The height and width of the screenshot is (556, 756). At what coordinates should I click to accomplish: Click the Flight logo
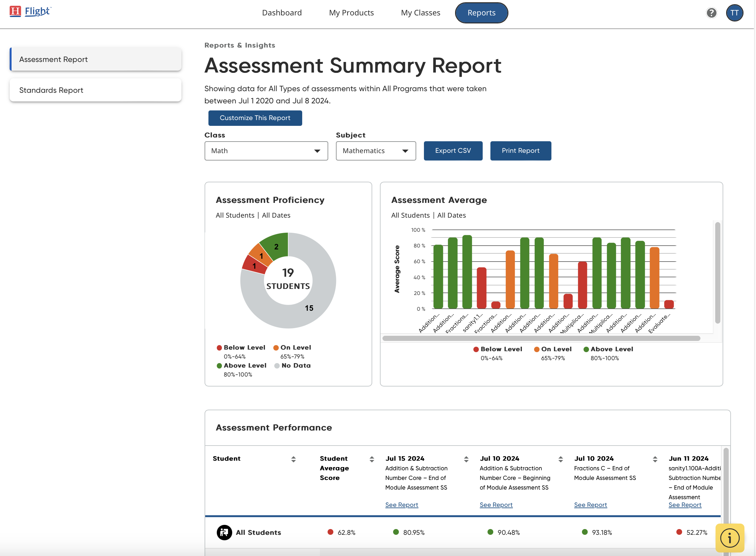30,12
